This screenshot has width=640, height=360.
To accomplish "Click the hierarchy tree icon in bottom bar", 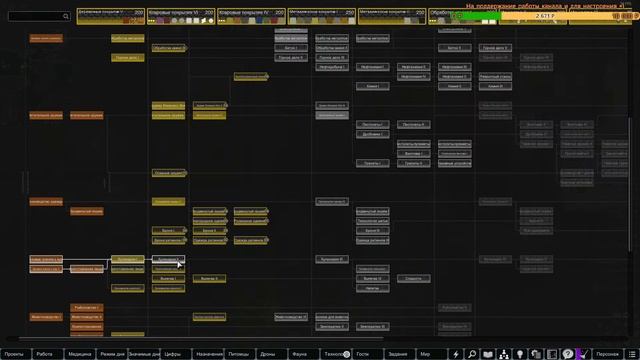I will [x=504, y=354].
